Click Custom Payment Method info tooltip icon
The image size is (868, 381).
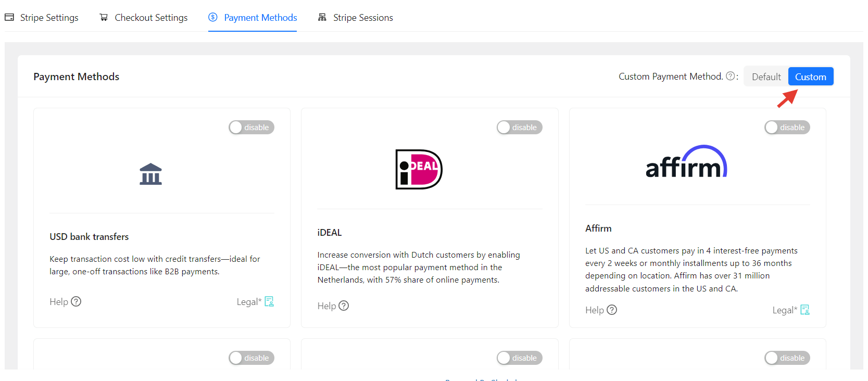[730, 76]
